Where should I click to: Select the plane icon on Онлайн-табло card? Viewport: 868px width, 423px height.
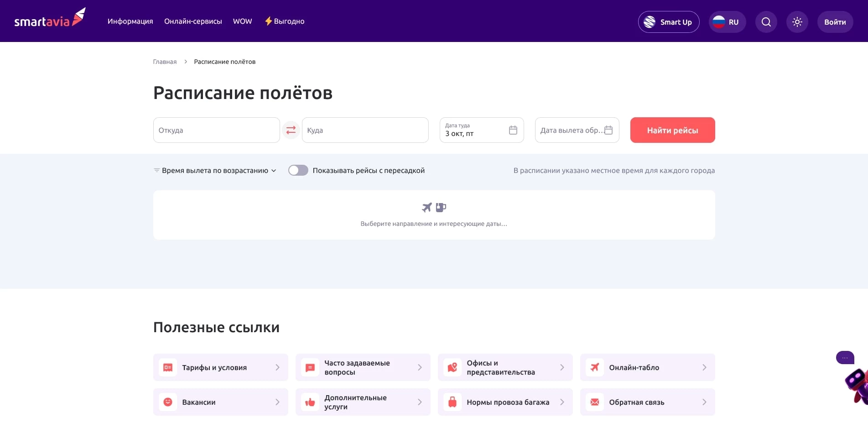(595, 367)
